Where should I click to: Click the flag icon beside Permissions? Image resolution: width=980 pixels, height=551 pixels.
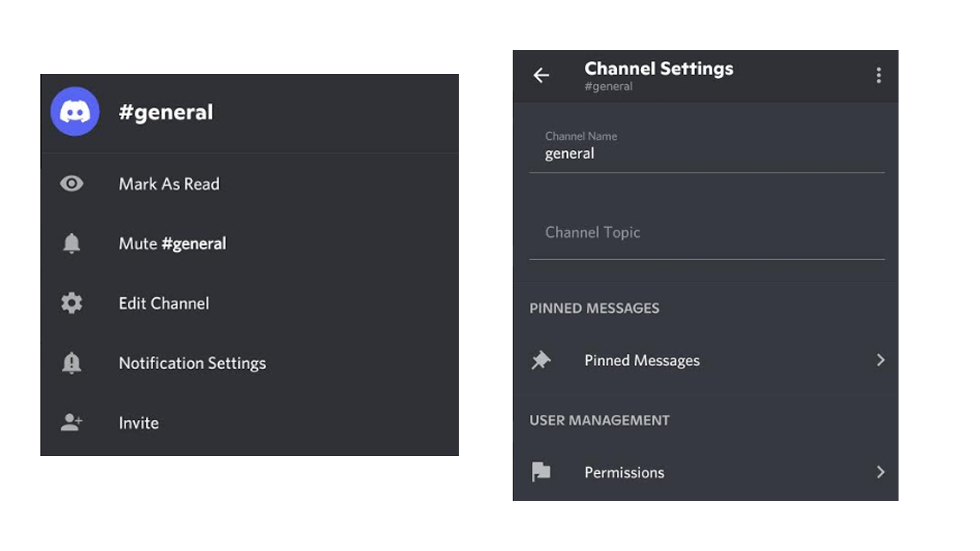[x=541, y=472]
